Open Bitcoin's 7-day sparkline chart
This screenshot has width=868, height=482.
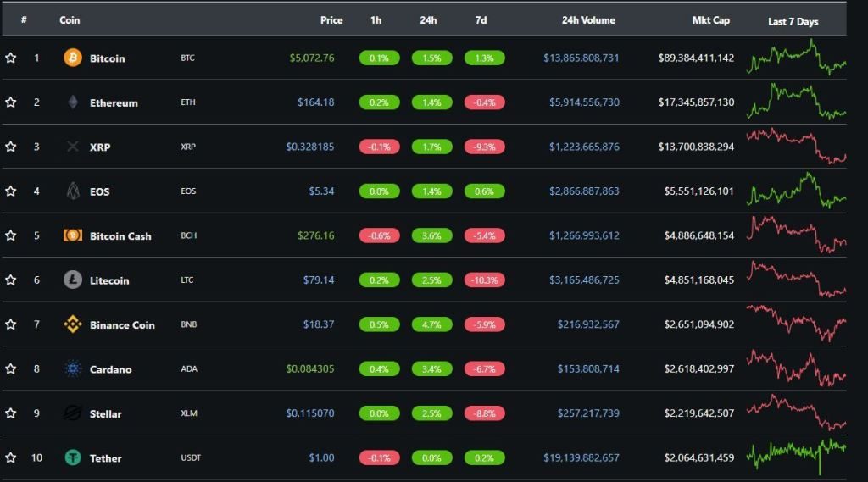(x=796, y=57)
